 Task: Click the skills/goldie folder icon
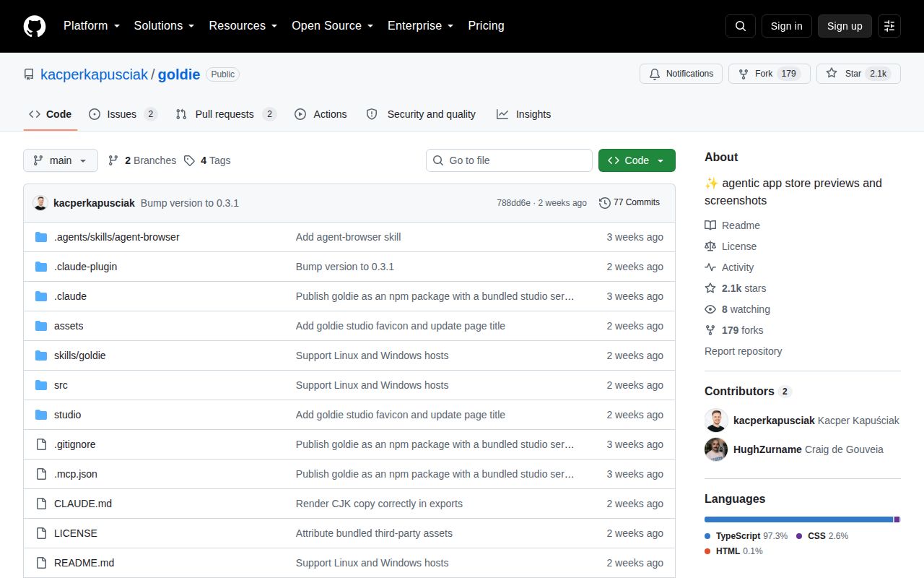pyautogui.click(x=41, y=355)
